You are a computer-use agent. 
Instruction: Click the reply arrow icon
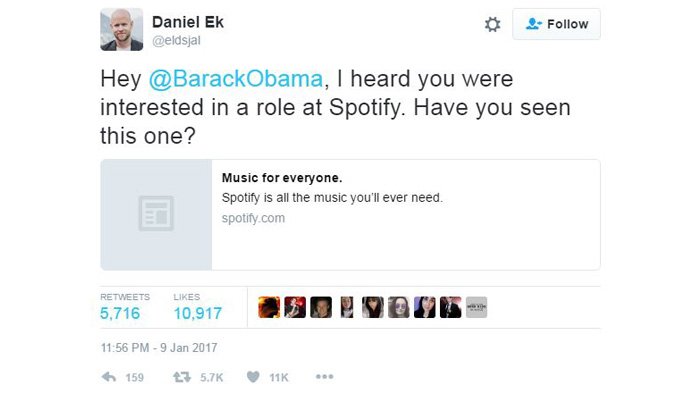109,377
